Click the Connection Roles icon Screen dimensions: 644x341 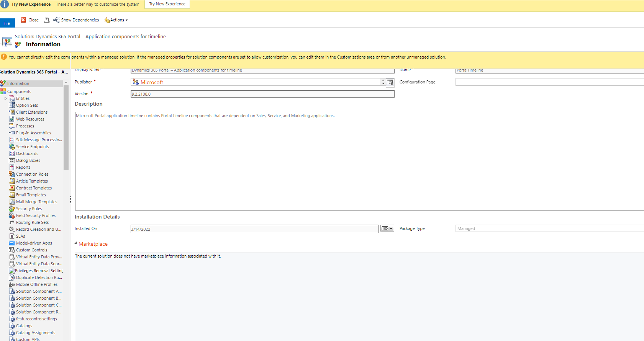point(12,174)
